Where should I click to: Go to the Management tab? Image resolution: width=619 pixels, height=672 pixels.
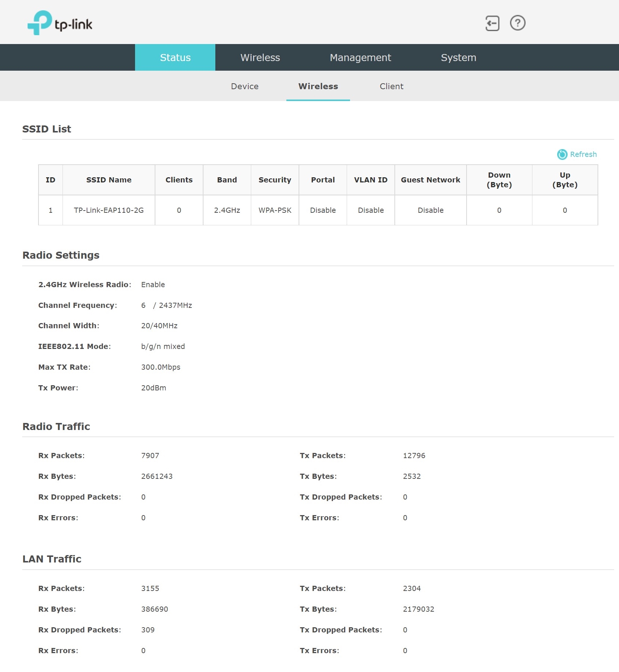360,57
